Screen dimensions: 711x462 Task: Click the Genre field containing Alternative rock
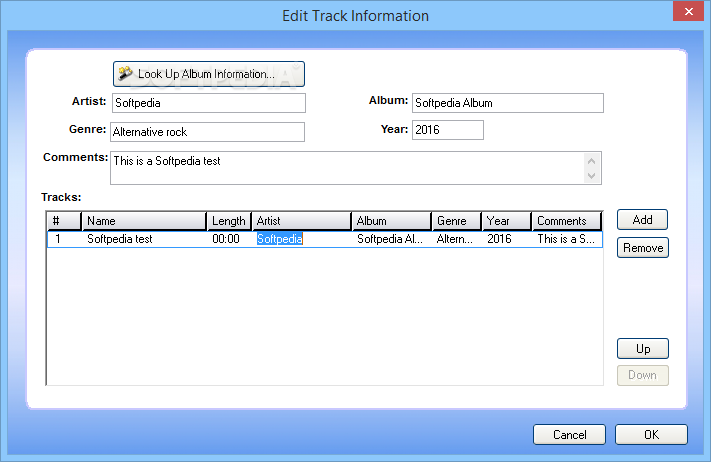[x=207, y=132]
